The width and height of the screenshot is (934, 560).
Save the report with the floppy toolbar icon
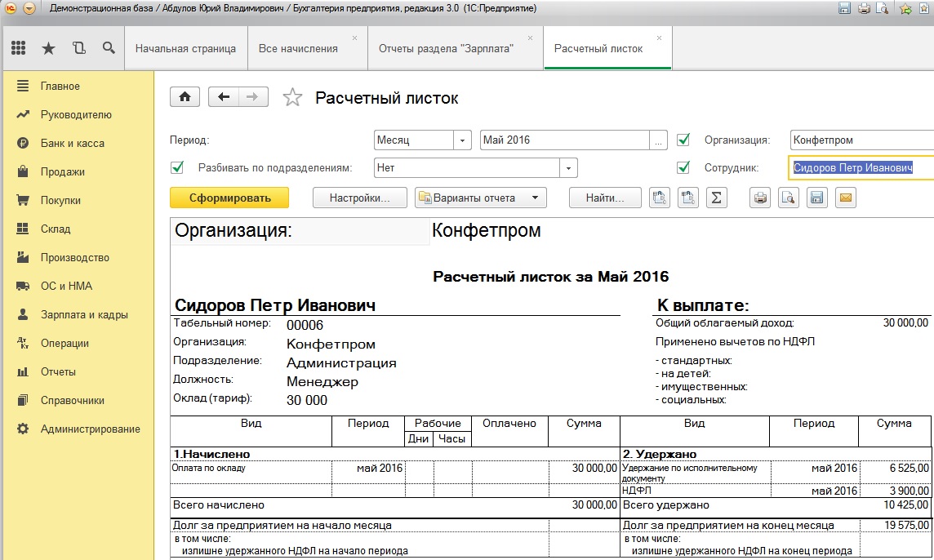tap(817, 198)
